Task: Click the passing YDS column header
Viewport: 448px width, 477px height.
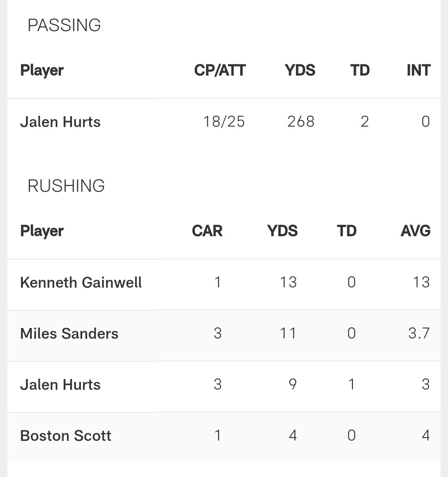Action: coord(300,70)
